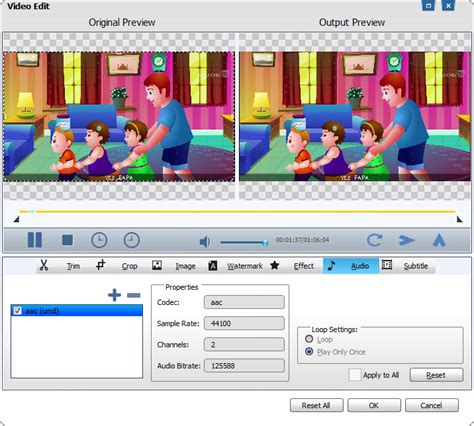Screen dimensions: 474x426
Task: Click the Original Preview video frame
Action: (119, 117)
